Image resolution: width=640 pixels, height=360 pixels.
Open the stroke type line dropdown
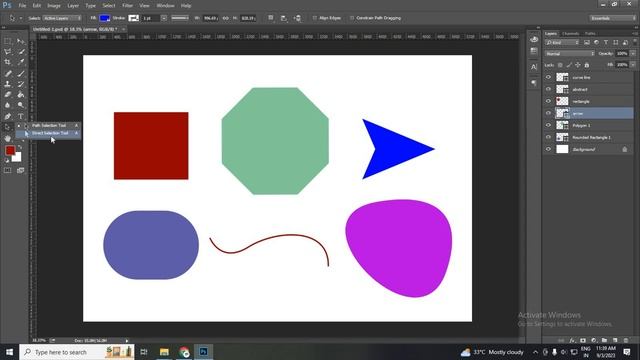tap(180, 18)
